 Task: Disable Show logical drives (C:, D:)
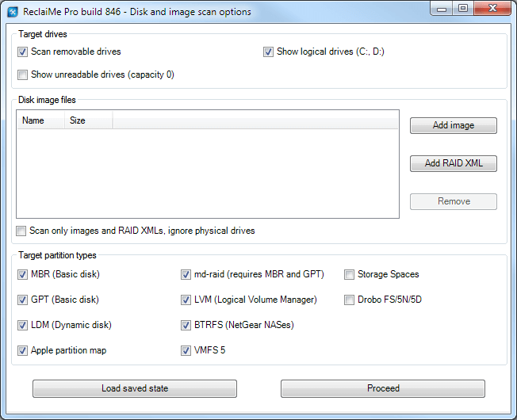(268, 52)
